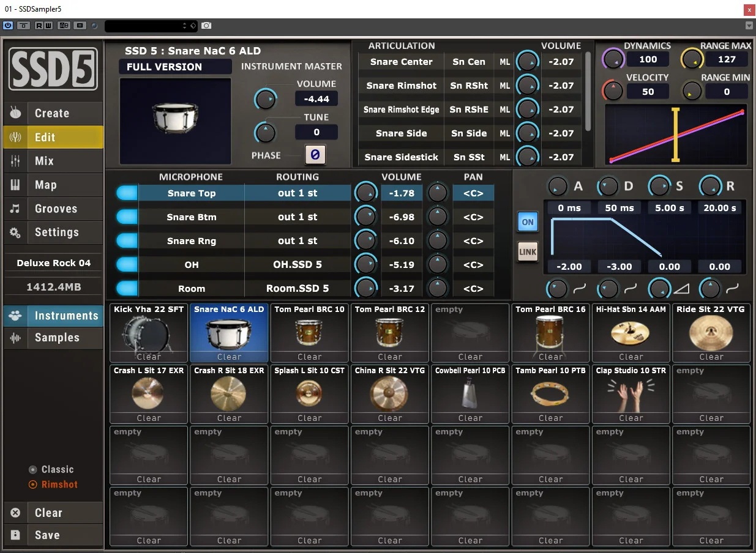The image size is (756, 553).
Task: Adjust the Instrument Master Tune knob
Action: [x=265, y=132]
